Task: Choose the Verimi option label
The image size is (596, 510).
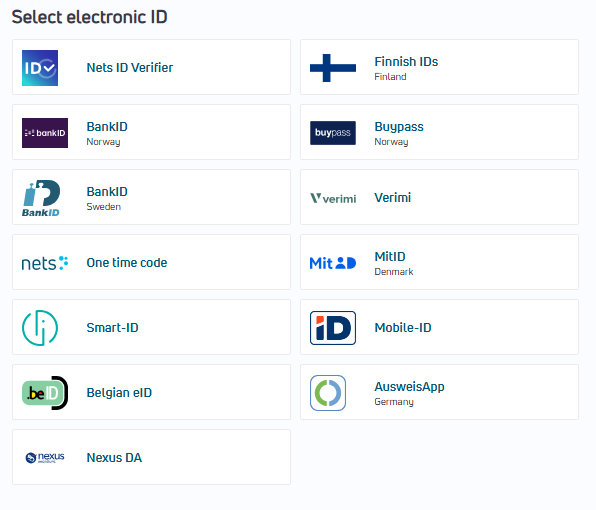Action: coord(393,198)
